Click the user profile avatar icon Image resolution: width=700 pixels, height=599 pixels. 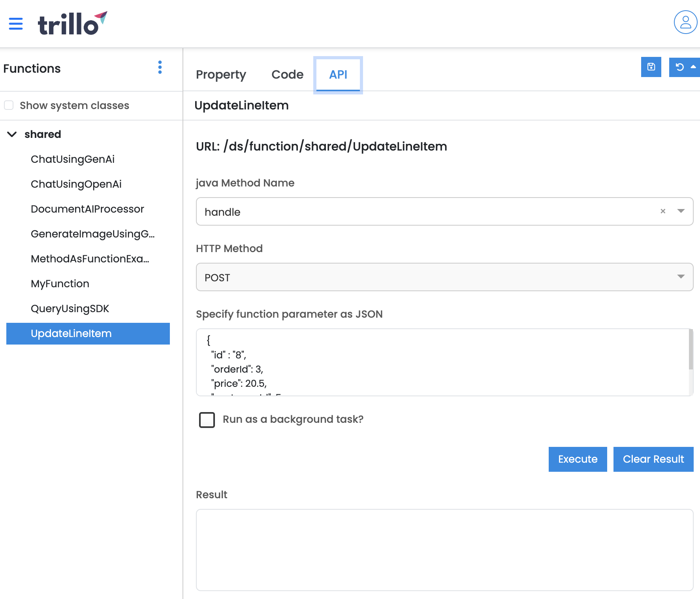tap(685, 23)
